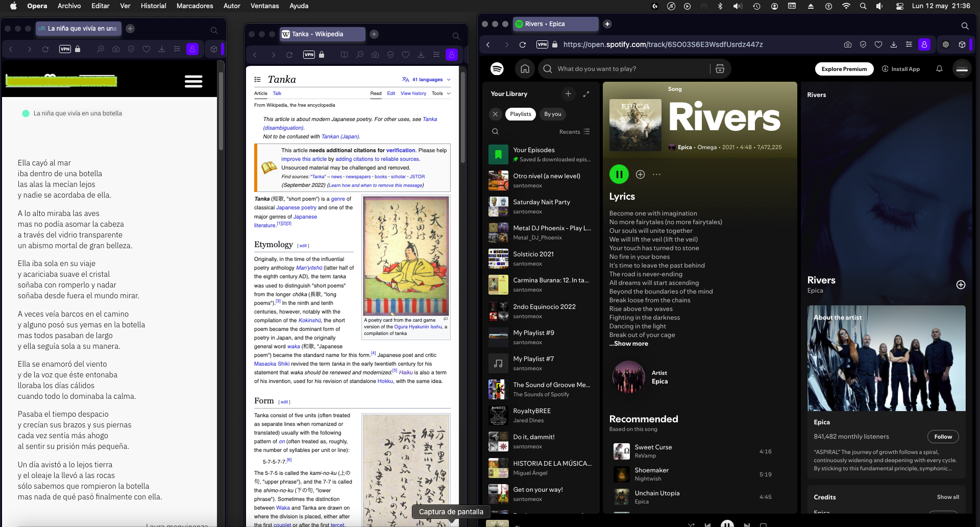Image resolution: width=980 pixels, height=527 pixels.
Task: Open hamburger menu on poem website
Action: click(193, 81)
